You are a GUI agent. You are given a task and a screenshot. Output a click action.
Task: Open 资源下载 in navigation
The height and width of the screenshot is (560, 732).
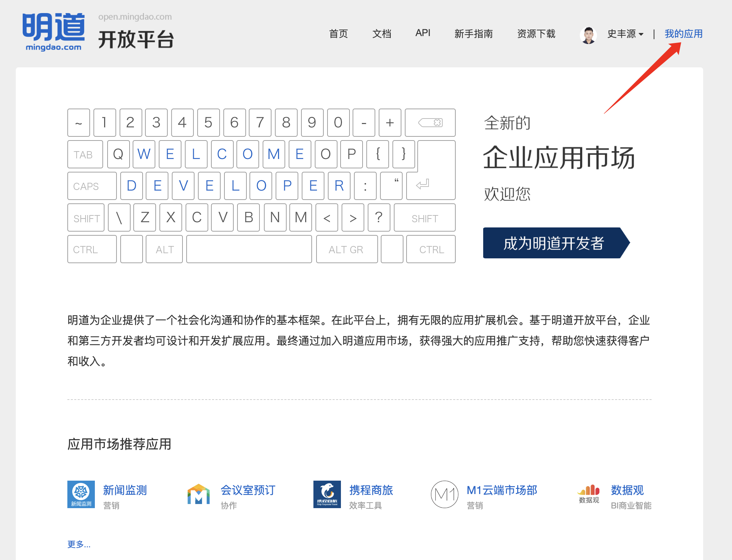point(536,34)
